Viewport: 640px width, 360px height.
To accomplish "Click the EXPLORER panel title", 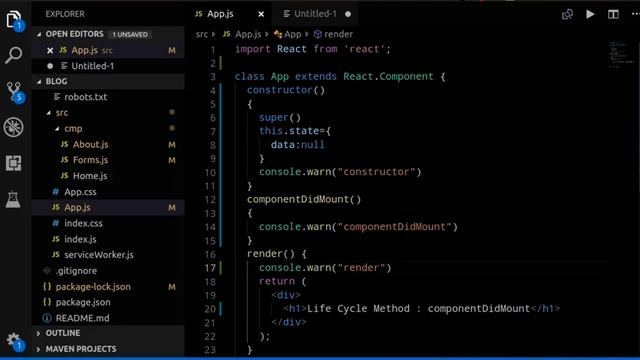I will coord(65,14).
